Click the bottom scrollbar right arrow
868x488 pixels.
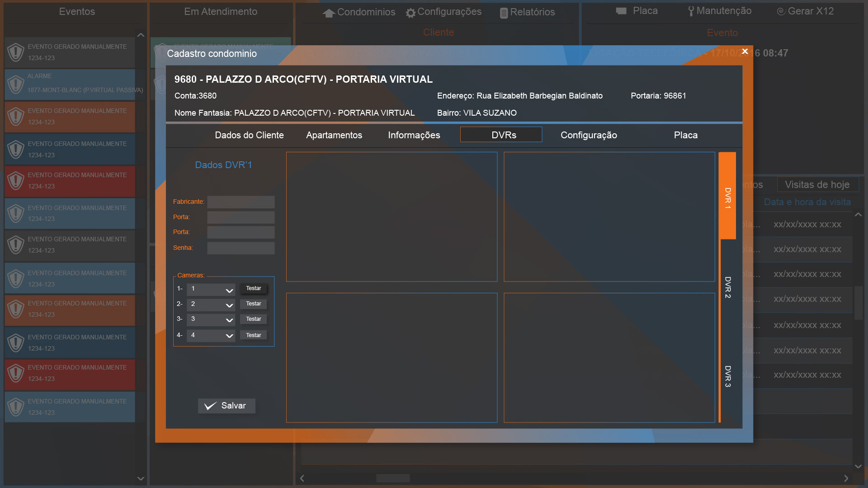pyautogui.click(x=846, y=478)
